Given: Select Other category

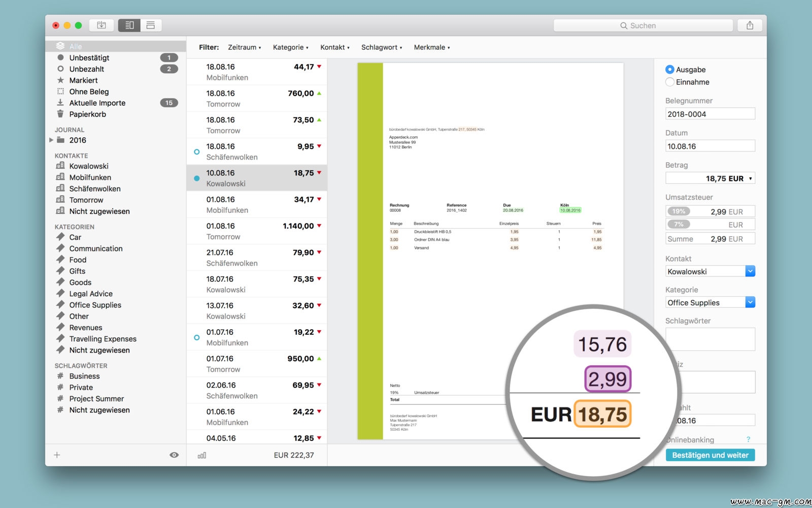Looking at the screenshot, I should point(116,316).
